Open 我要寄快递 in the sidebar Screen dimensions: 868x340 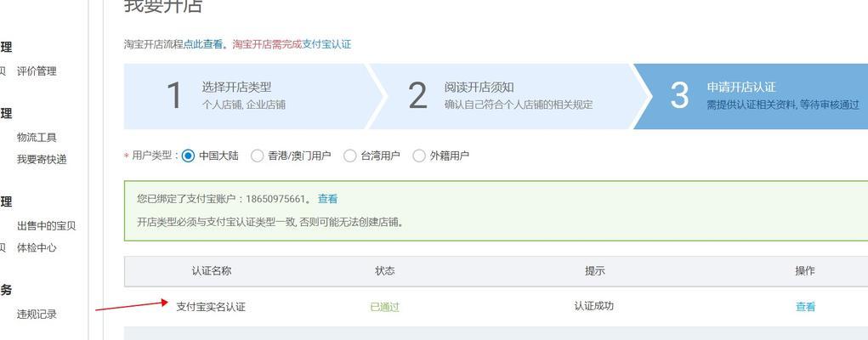[x=42, y=160]
